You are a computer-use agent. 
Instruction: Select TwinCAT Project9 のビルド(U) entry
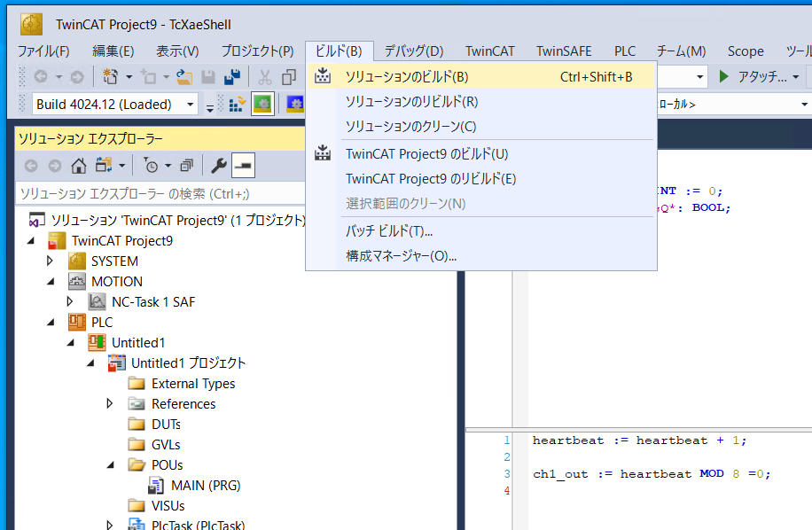[x=481, y=153]
